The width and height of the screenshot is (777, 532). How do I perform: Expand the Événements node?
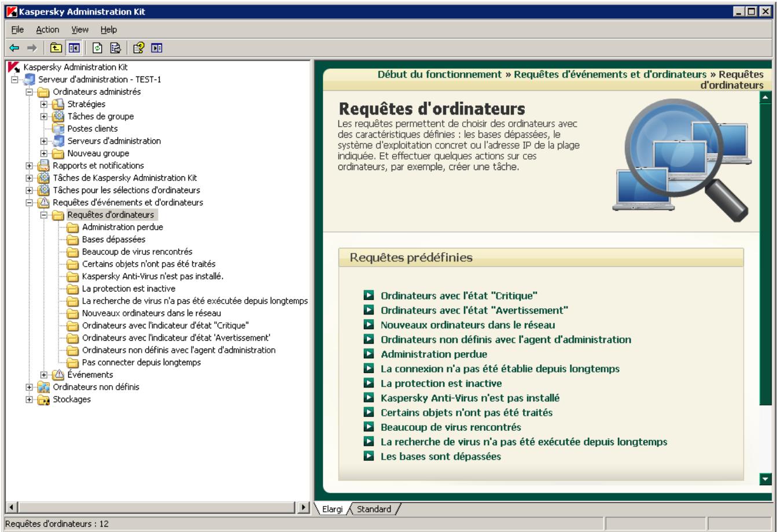[45, 375]
